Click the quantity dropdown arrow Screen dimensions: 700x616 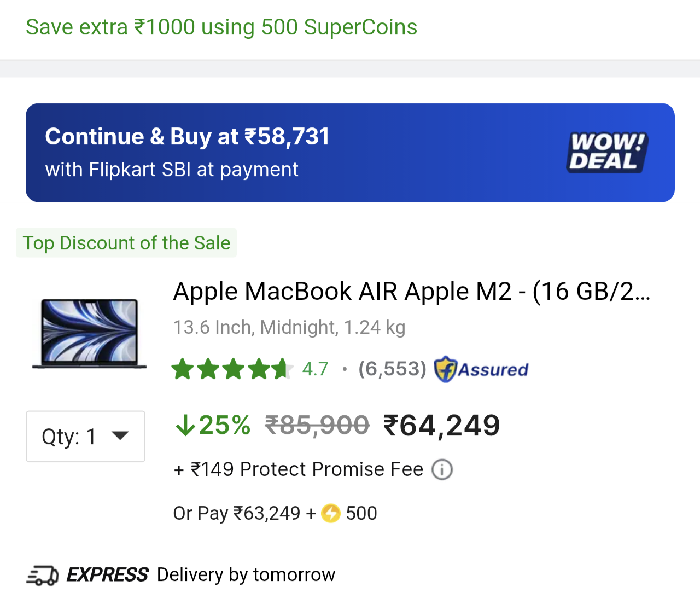120,436
